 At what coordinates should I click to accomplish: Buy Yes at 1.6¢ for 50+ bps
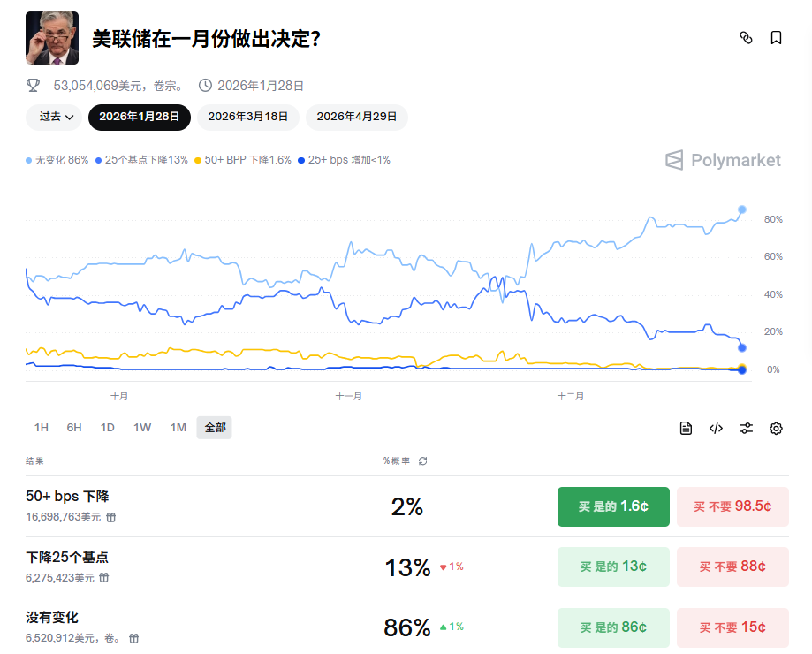(x=613, y=506)
